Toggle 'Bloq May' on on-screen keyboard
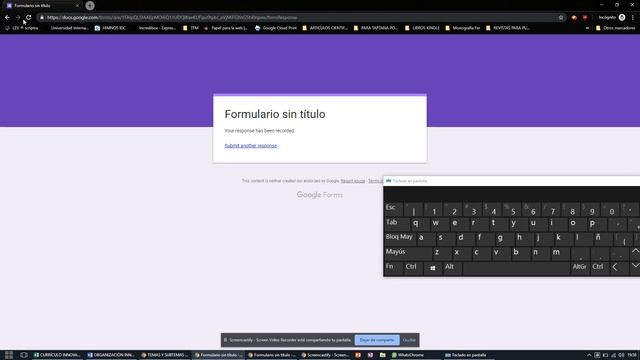The height and width of the screenshot is (360, 640). (x=400, y=238)
